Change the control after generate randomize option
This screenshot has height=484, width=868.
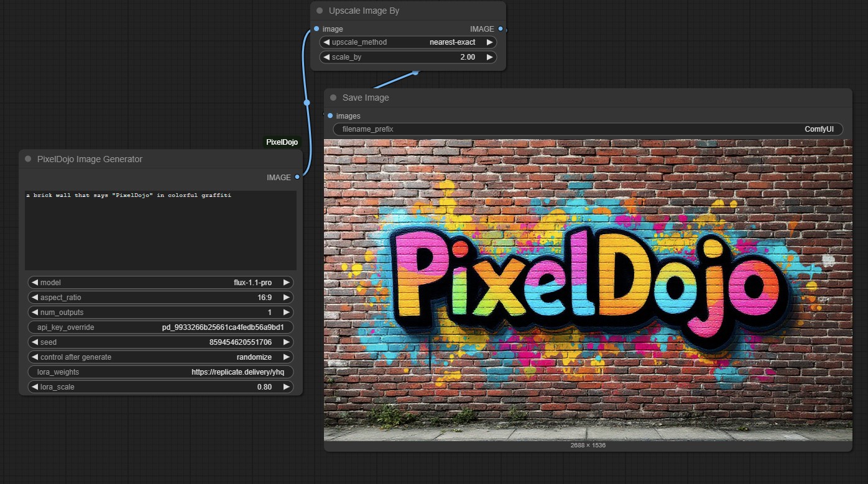(254, 357)
